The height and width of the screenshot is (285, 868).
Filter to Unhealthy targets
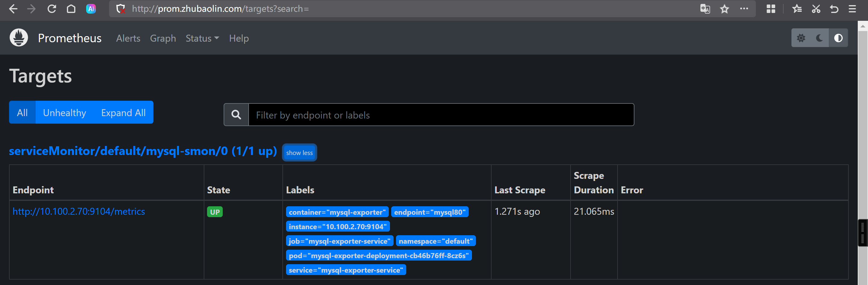64,112
